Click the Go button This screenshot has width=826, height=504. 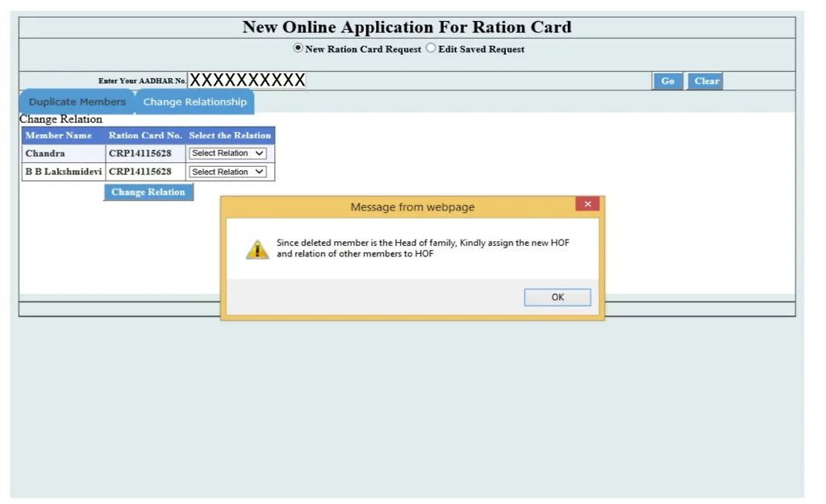(x=667, y=81)
